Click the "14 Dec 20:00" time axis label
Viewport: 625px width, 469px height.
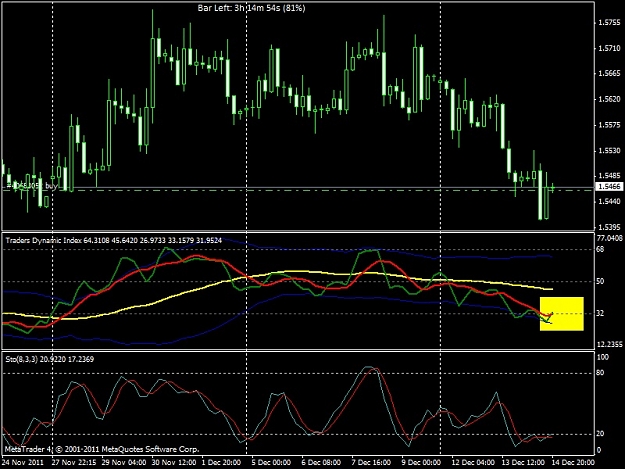573,463
